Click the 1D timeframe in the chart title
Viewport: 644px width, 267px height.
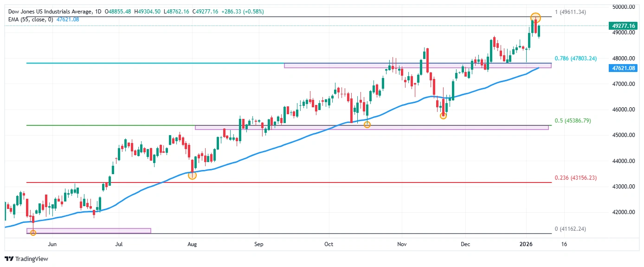pos(98,11)
